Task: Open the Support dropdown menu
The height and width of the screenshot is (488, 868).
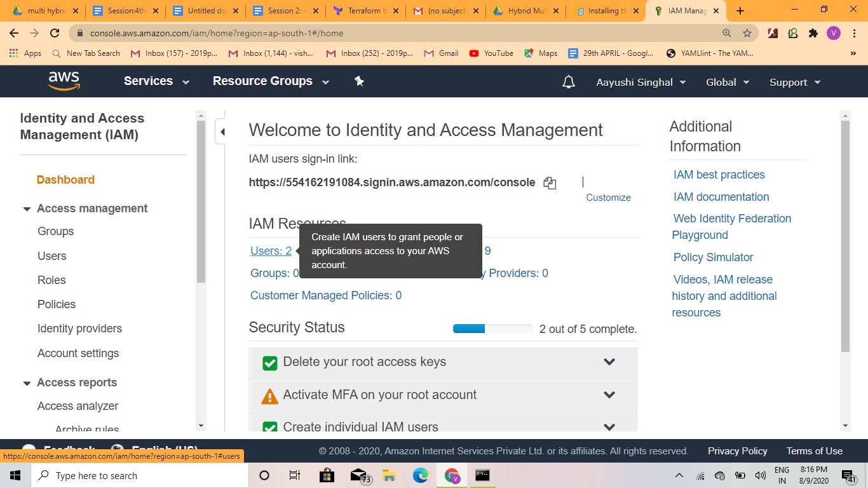Action: 795,82
